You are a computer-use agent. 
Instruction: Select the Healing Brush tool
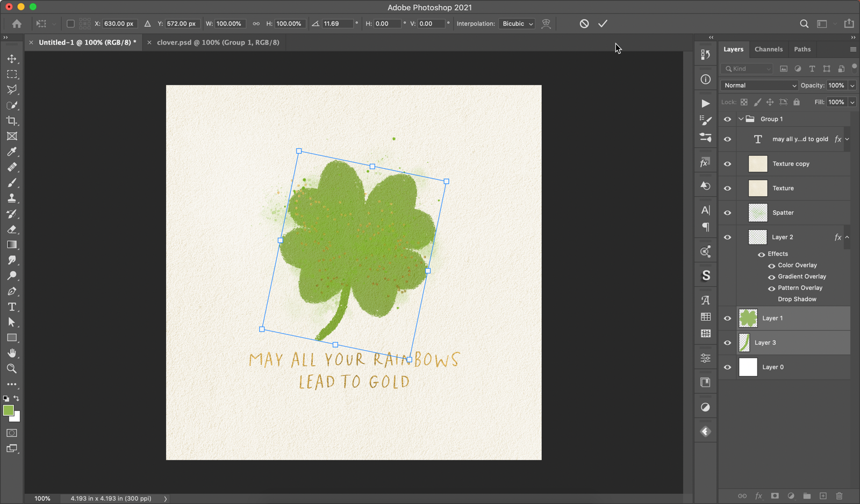(x=12, y=167)
